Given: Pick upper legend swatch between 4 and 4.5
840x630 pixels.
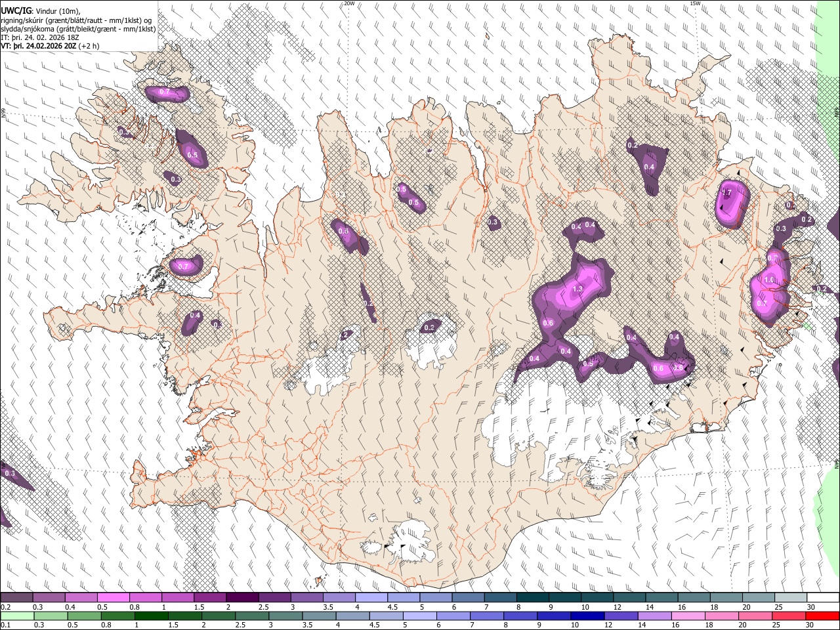Looking at the screenshot, I should [371, 598].
